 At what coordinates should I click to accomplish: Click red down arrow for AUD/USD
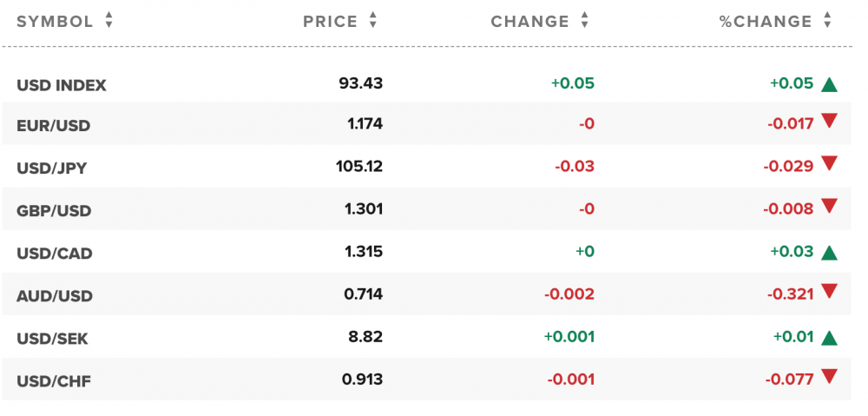[829, 291]
